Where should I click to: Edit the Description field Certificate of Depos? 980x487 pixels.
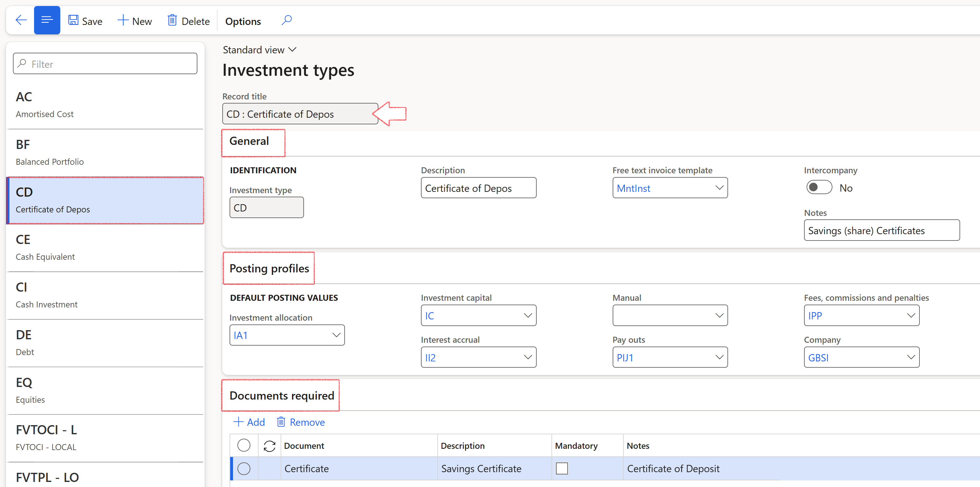click(x=478, y=188)
